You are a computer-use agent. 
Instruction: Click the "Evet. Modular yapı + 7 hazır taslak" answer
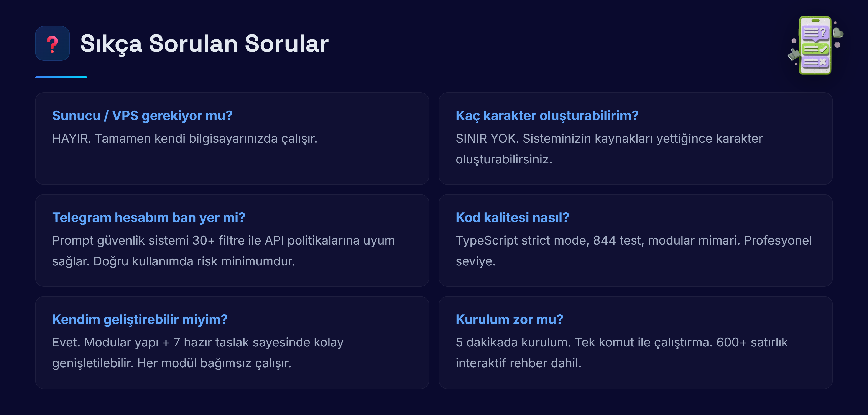198,342
